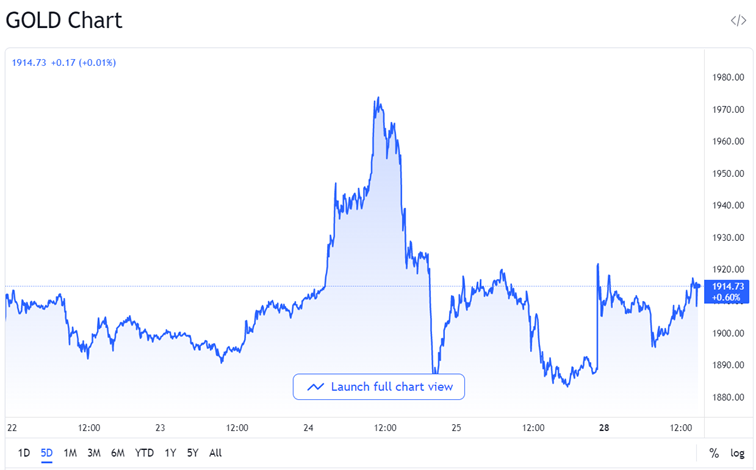Screen dimensions: 756x470
Task: Select the 1D time range
Action: point(24,453)
